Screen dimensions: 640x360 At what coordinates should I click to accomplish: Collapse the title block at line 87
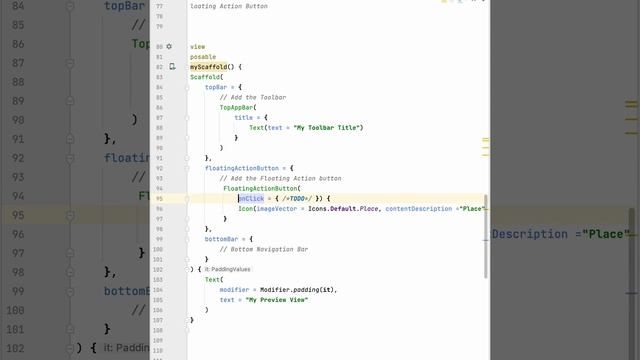(x=187, y=118)
